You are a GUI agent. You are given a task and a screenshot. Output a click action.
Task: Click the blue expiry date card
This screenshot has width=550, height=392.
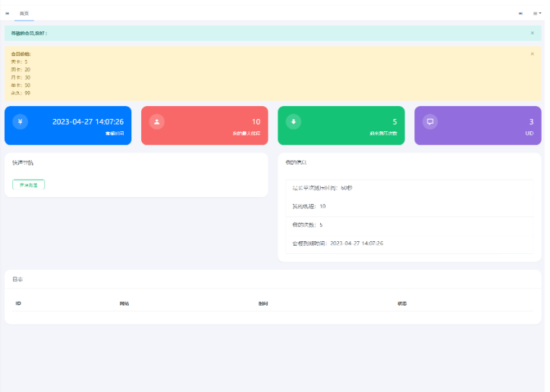click(x=68, y=125)
